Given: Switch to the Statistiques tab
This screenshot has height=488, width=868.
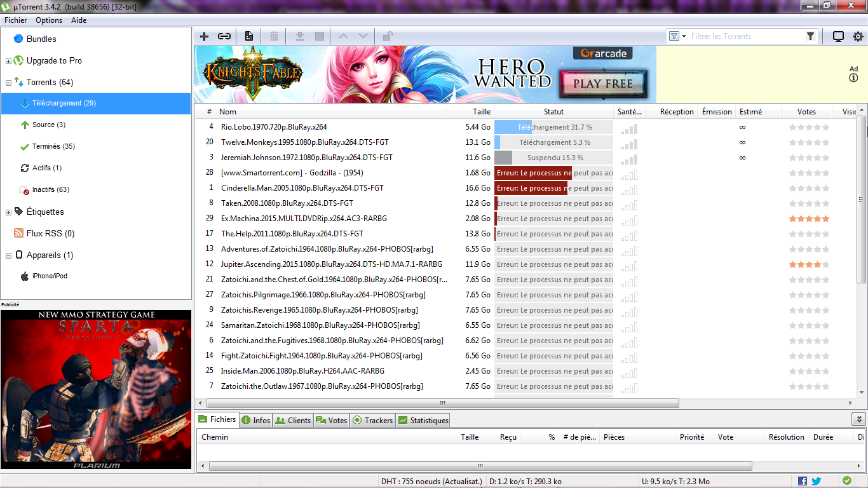Looking at the screenshot, I should [x=423, y=420].
